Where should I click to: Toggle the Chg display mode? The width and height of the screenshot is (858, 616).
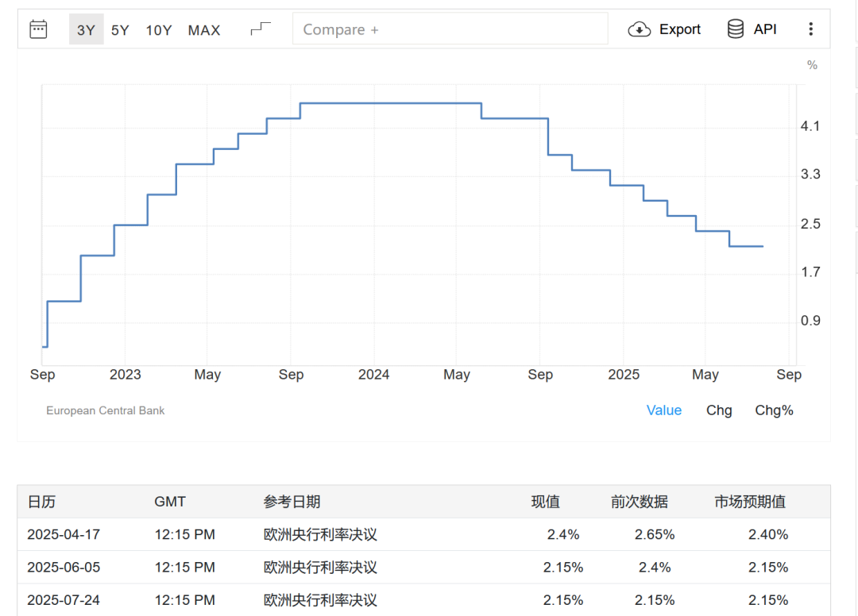[719, 410]
